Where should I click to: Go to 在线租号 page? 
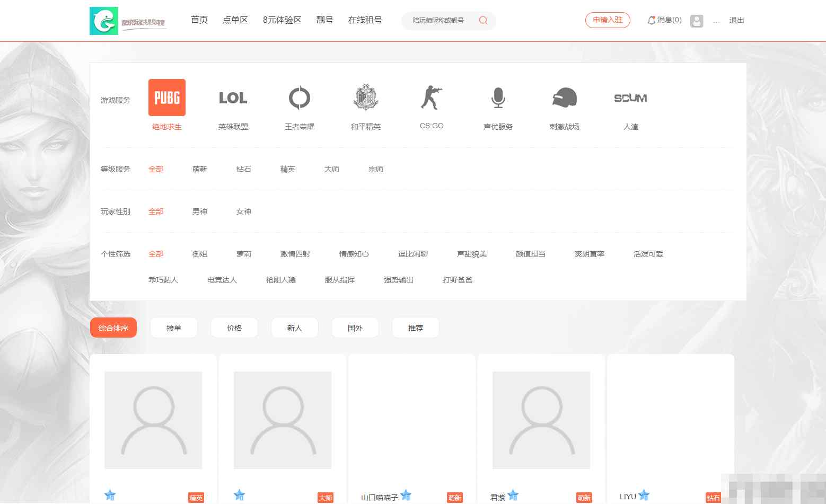point(365,20)
